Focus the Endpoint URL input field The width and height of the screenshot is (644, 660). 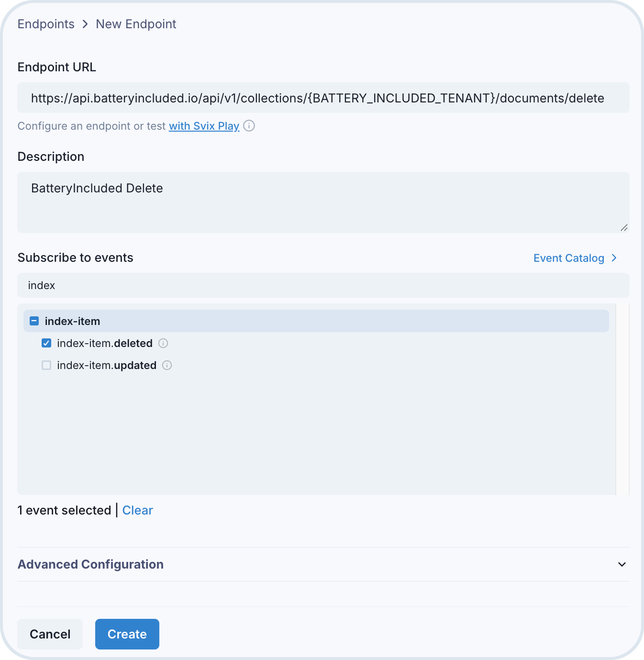(x=323, y=98)
